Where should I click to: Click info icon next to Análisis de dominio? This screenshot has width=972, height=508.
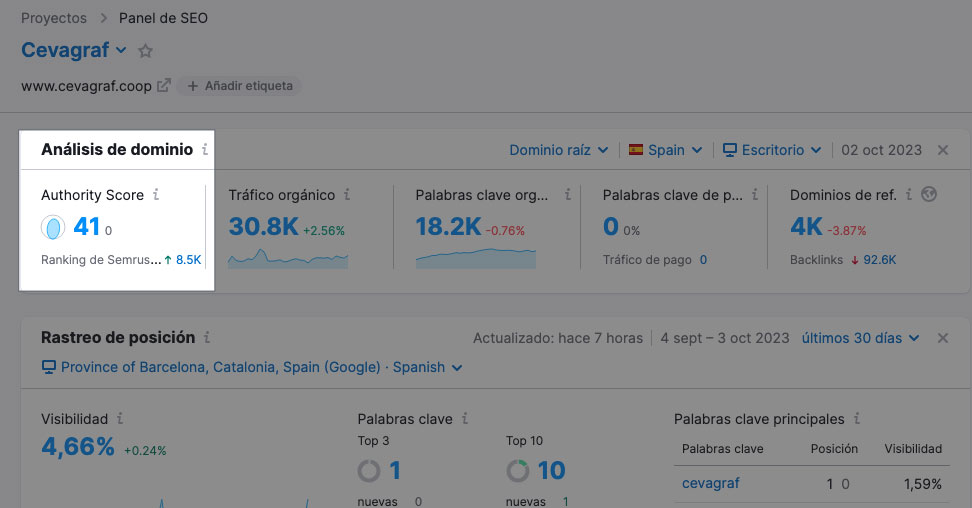click(205, 150)
